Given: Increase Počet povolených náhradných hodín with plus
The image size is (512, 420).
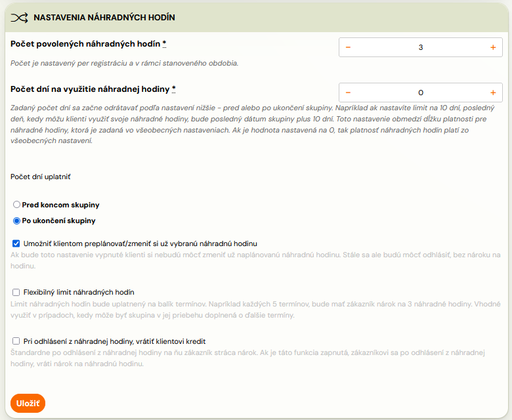Looking at the screenshot, I should click(x=493, y=47).
